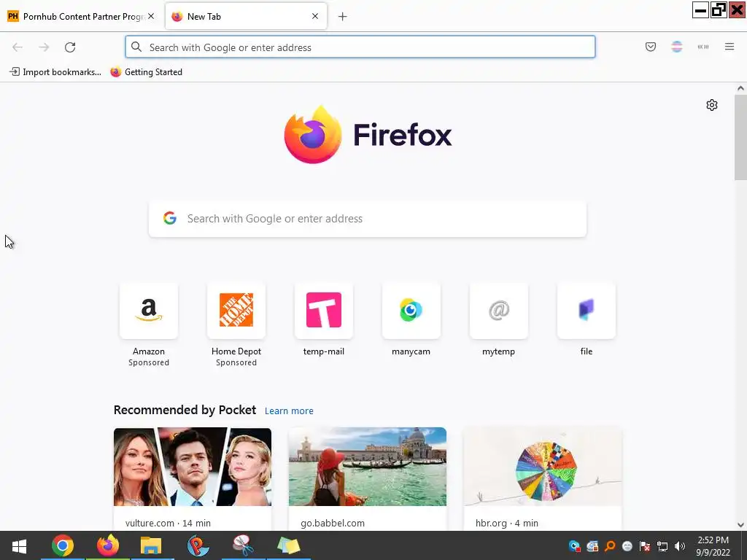Viewport: 747px width, 560px height.
Task: Go back using the back arrow
Action: click(18, 47)
